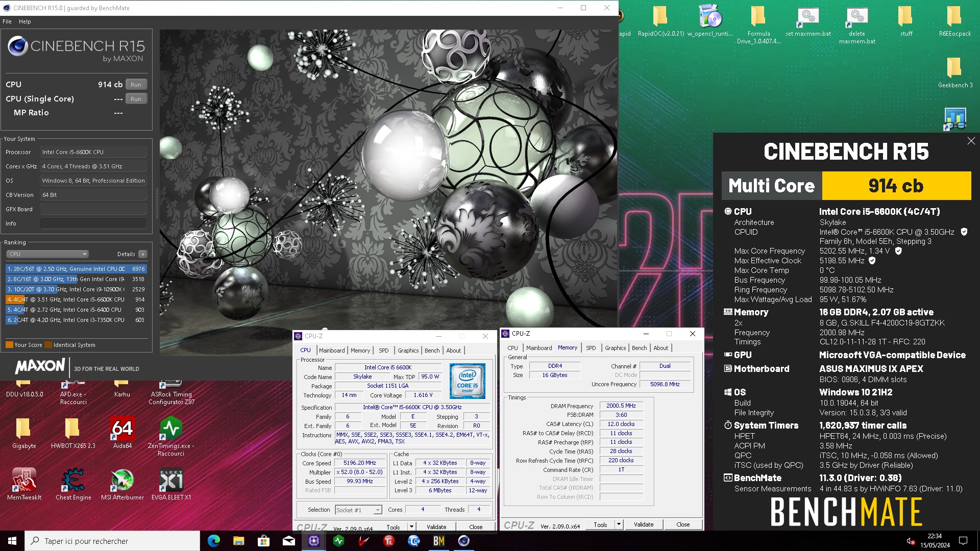Open the notification center icon
The height and width of the screenshot is (551, 980).
(963, 541)
